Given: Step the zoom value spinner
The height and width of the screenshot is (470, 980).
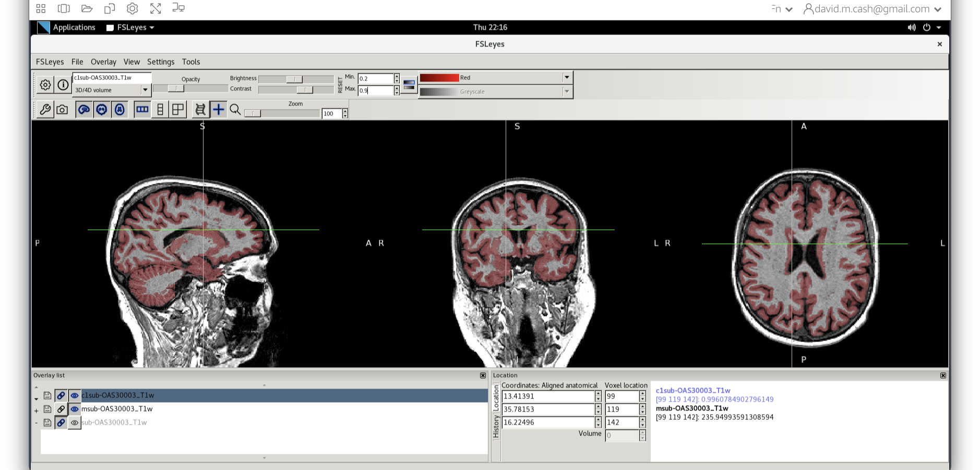Looking at the screenshot, I should click(345, 113).
